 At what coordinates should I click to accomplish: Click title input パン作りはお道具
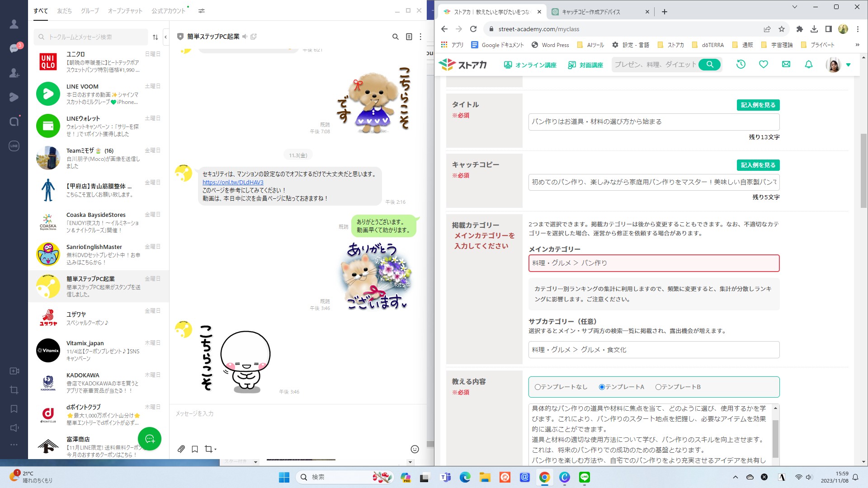coord(654,122)
